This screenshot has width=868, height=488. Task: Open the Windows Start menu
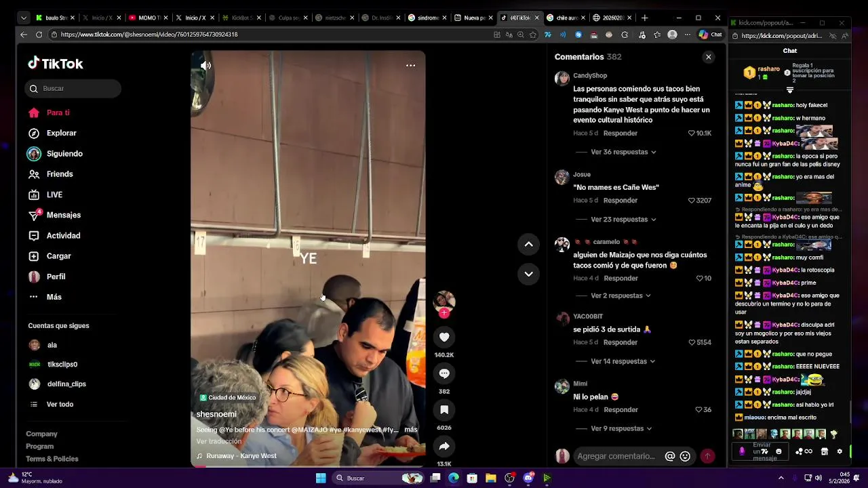321,478
